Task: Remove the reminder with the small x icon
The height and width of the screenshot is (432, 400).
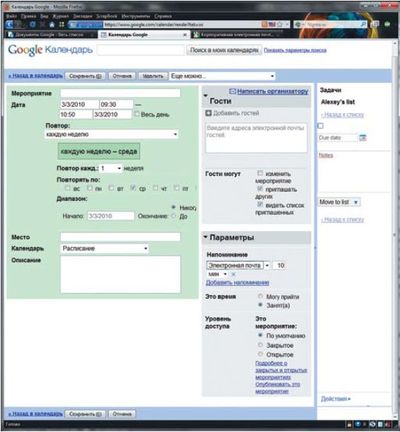Action: click(x=233, y=274)
